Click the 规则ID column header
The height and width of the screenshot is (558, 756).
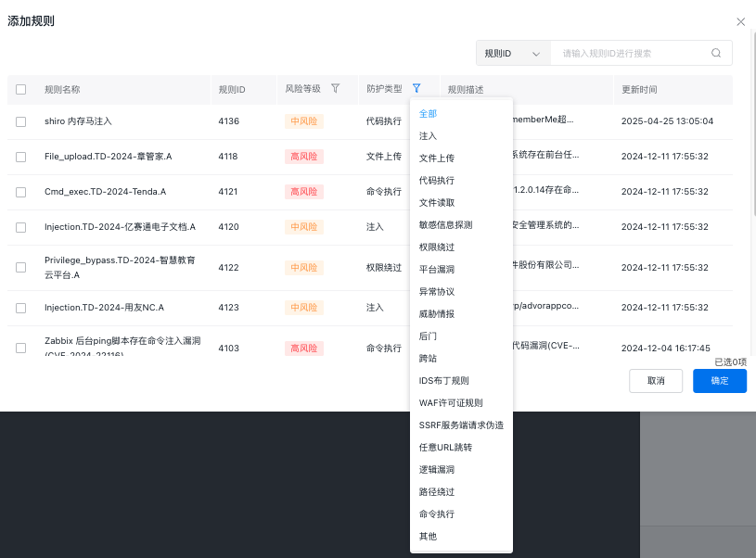232,89
